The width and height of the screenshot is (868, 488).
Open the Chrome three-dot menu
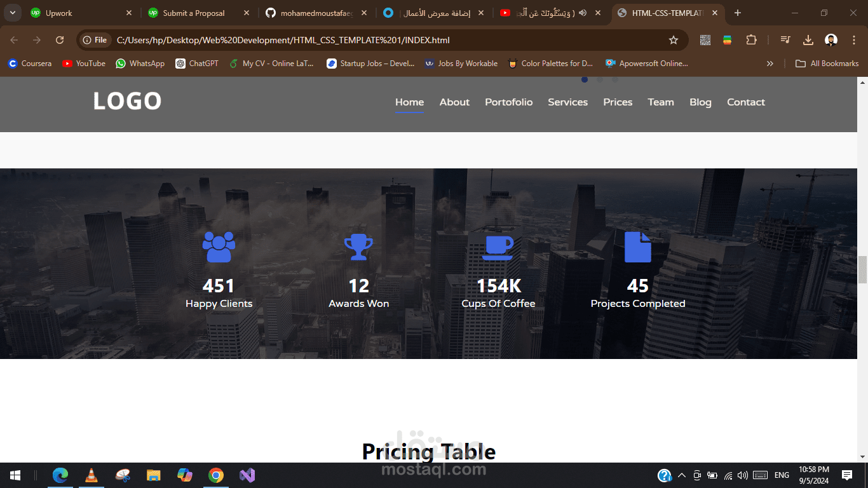854,40
